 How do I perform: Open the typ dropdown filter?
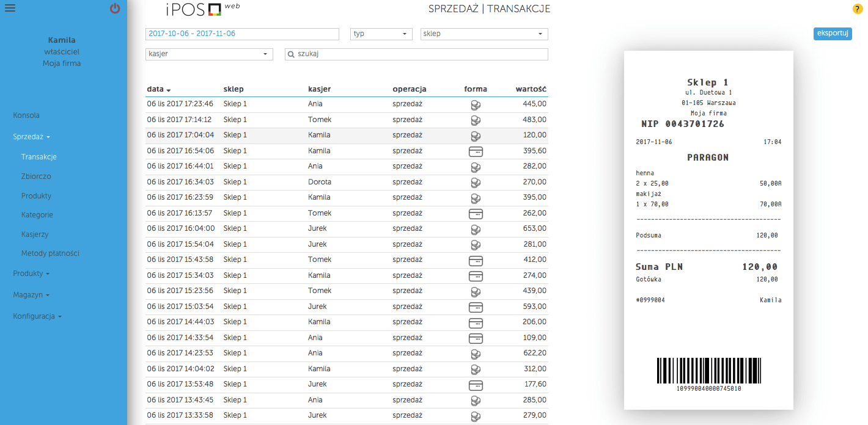pos(381,34)
